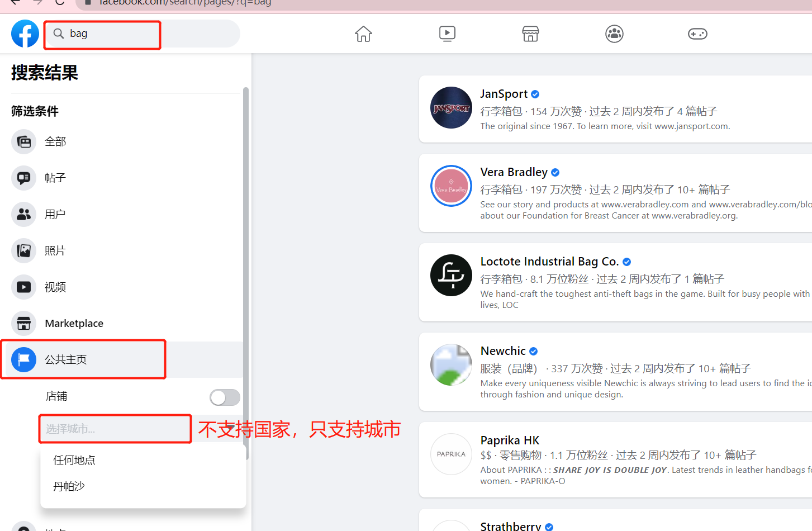
Task: Open the Gaming controller icon
Action: [697, 34]
